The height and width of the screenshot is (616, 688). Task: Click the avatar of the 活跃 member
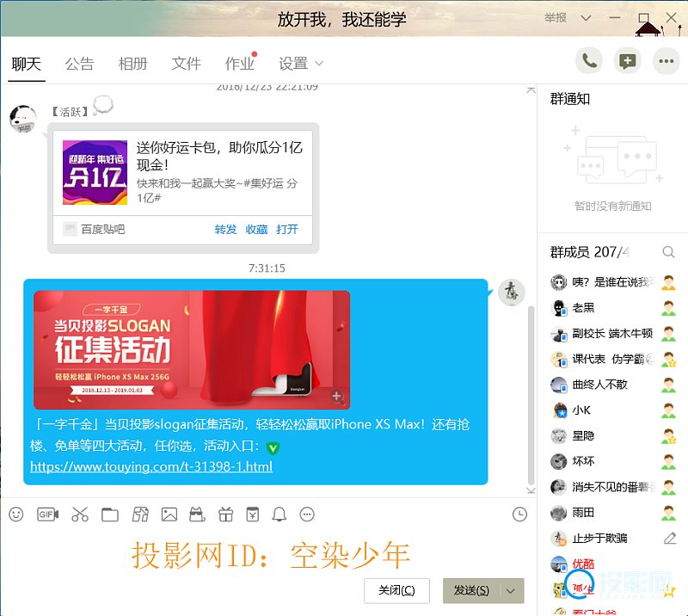click(x=23, y=119)
